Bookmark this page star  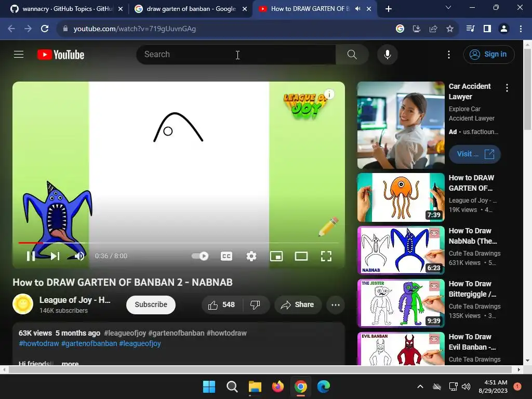pos(449,29)
